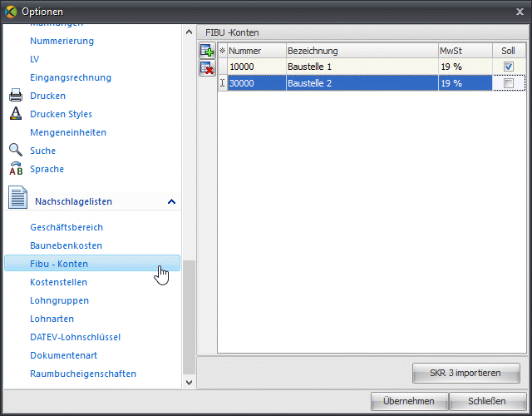The image size is (532, 416).
Task: Click the delete account row icon
Action: tap(207, 68)
